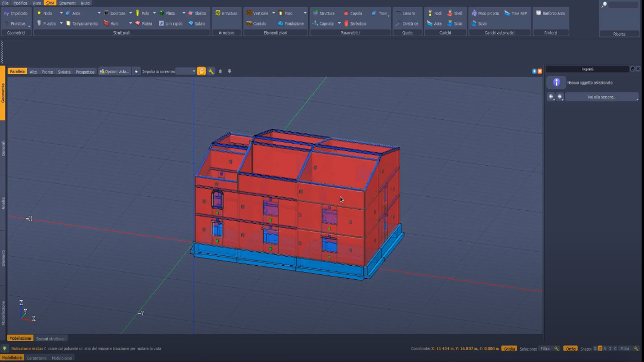
Task: Click the Ricerca search input field
Action: 624,5
